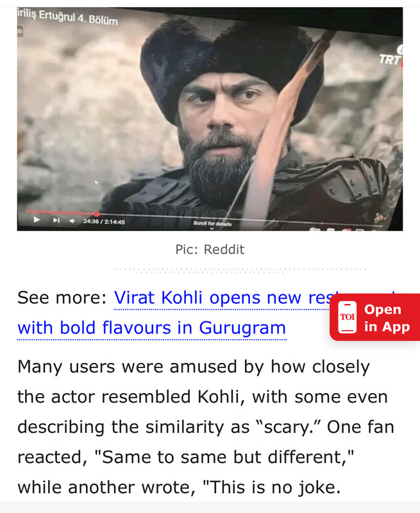The image size is (420, 513).
Task: Click the 'with bold flavours in Gurugram' link text
Action: coord(152,328)
